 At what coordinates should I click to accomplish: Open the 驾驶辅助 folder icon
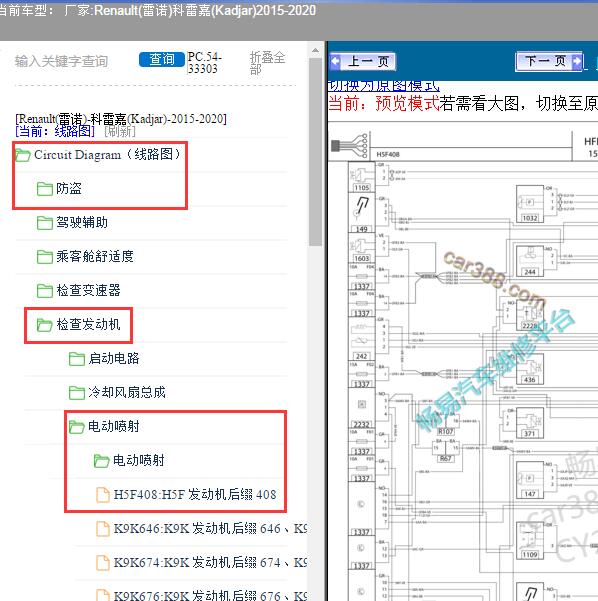coord(45,223)
